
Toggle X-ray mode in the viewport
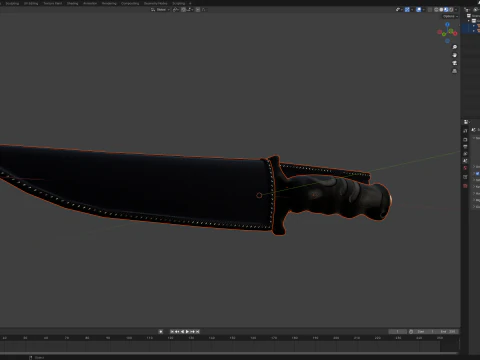click(x=430, y=10)
